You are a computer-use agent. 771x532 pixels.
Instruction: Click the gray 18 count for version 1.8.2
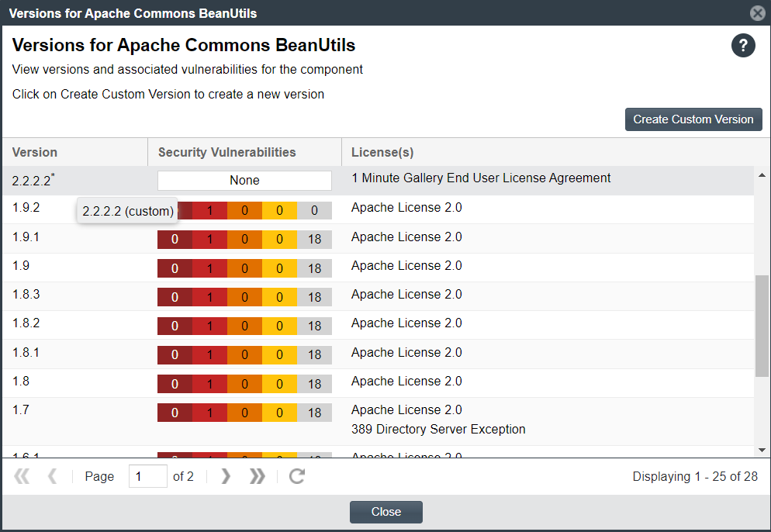point(314,326)
